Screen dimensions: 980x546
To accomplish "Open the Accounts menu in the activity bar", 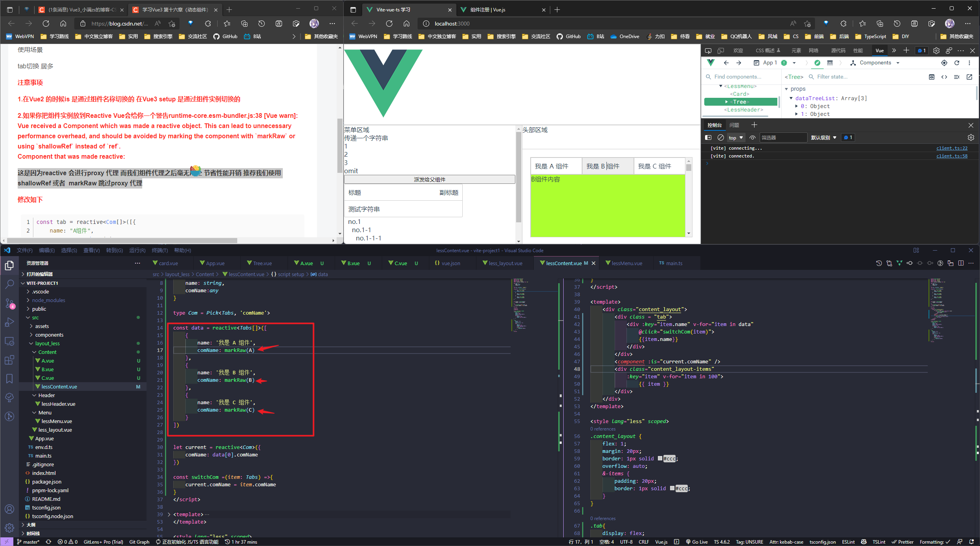I will click(x=9, y=509).
